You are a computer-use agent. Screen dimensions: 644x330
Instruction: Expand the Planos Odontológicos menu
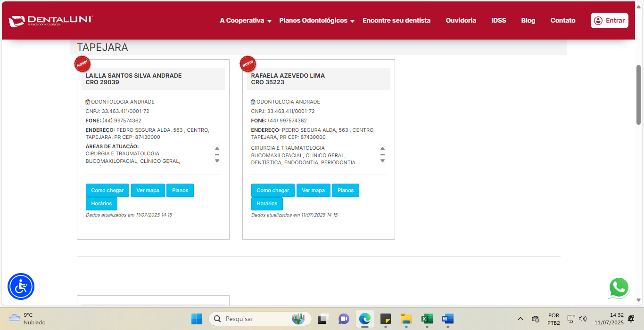click(317, 21)
